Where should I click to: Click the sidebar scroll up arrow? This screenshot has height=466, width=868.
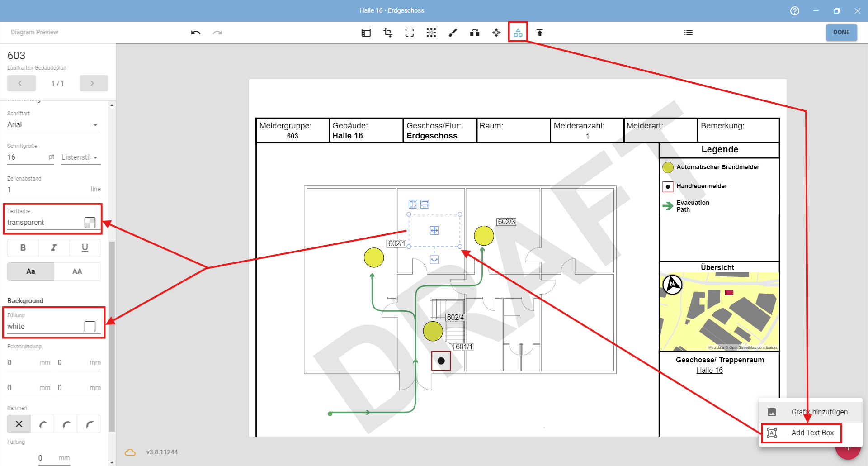112,105
